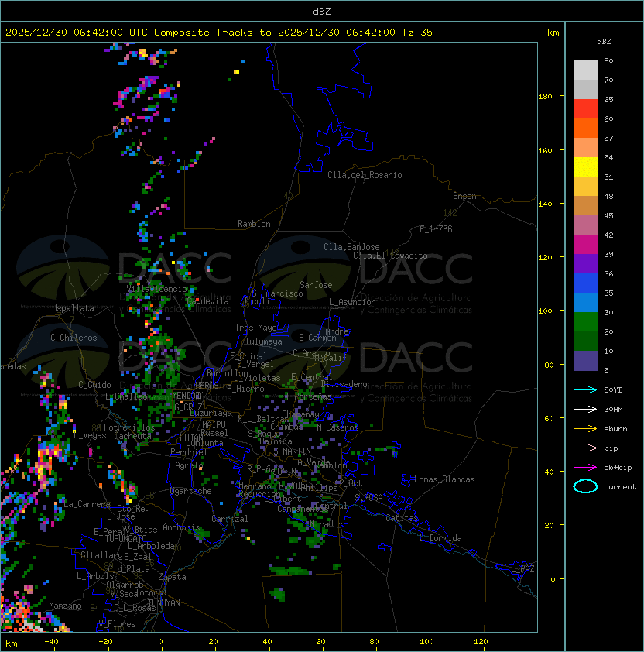Click the 'SanJose' map label
The width and height of the screenshot is (644, 652).
pyautogui.click(x=316, y=285)
